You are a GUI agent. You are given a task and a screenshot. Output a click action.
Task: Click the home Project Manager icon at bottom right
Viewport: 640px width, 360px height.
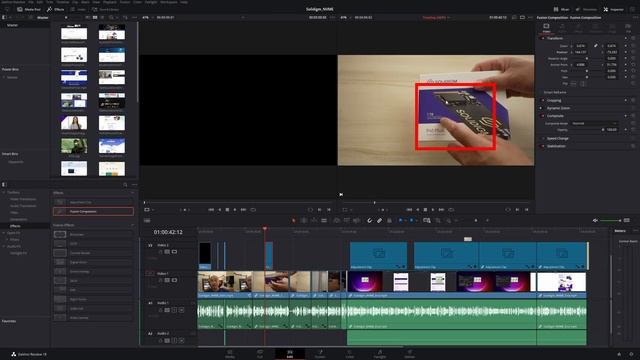click(x=619, y=354)
